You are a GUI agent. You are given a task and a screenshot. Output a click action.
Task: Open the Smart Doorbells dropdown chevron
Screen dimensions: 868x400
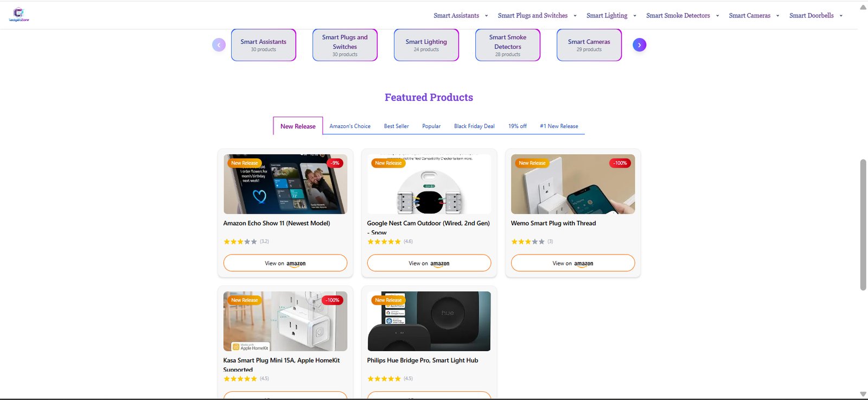[841, 15]
